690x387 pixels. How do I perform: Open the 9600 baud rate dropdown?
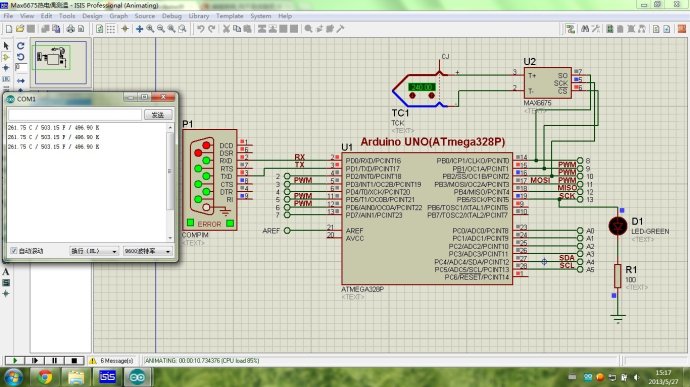(147, 251)
